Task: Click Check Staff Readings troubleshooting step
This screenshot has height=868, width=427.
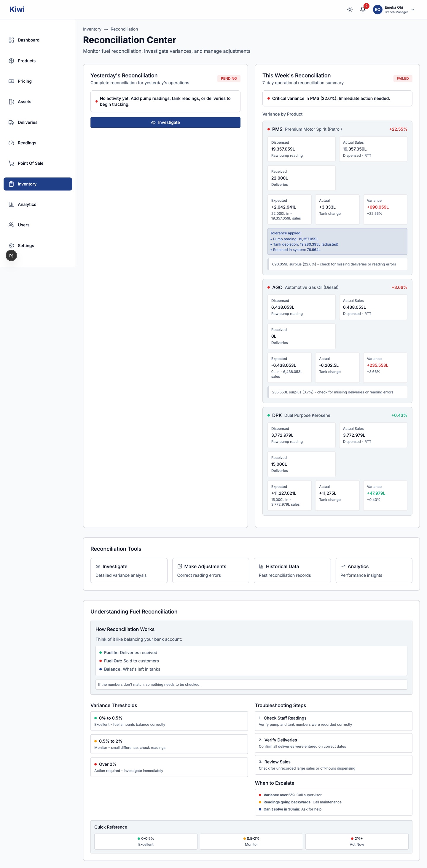Action: [x=334, y=721]
